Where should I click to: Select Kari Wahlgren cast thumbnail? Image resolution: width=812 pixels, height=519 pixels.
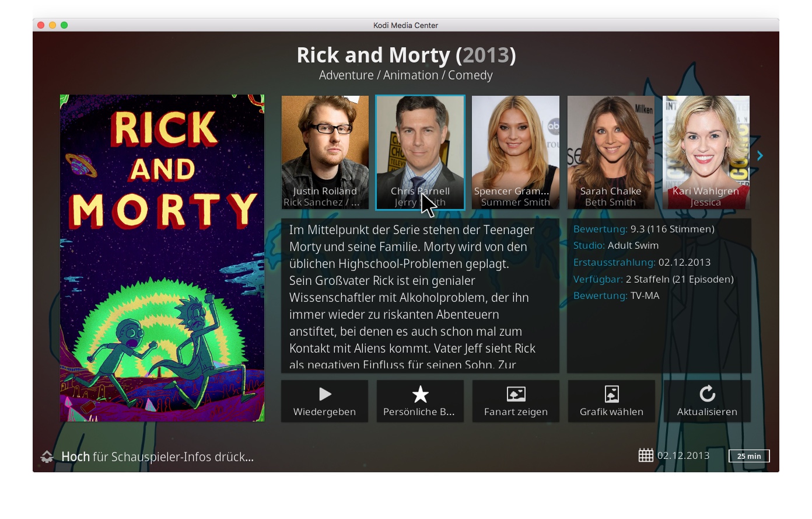click(x=706, y=152)
